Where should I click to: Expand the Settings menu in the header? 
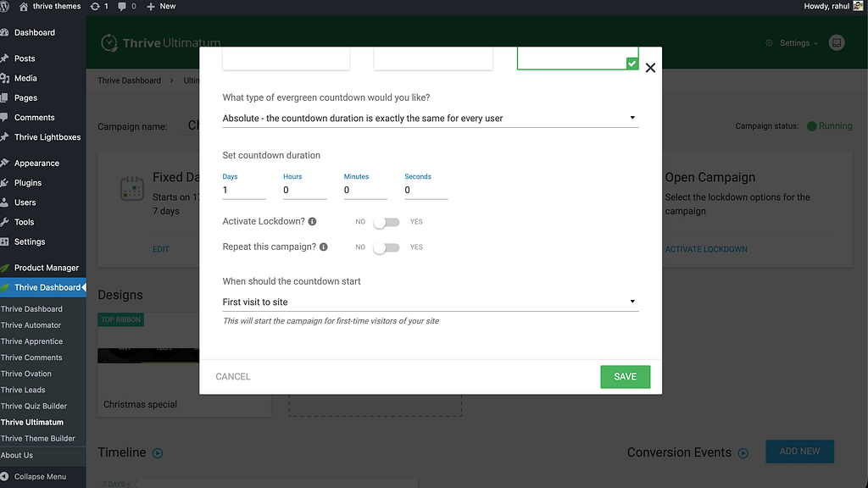[792, 43]
